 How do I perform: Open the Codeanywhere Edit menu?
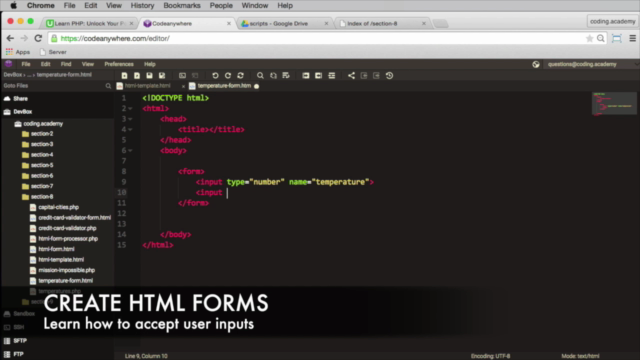click(45, 64)
